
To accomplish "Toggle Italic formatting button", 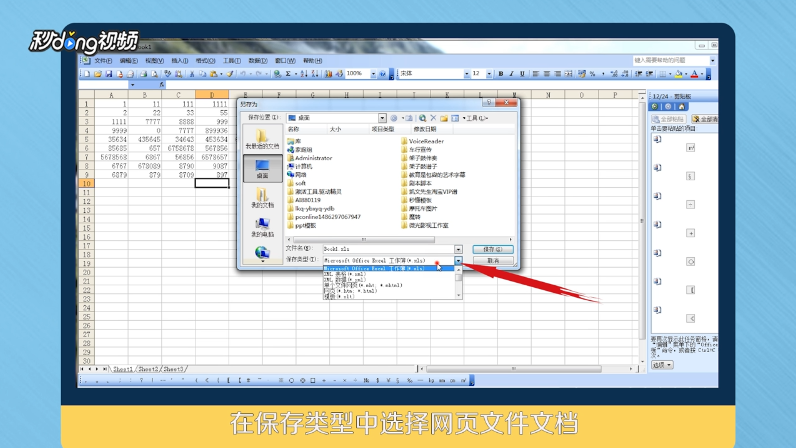I will point(511,74).
